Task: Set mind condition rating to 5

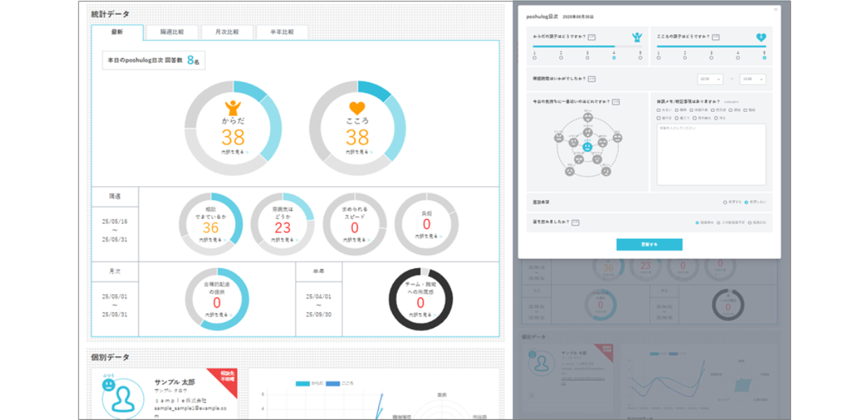Action: point(764,57)
